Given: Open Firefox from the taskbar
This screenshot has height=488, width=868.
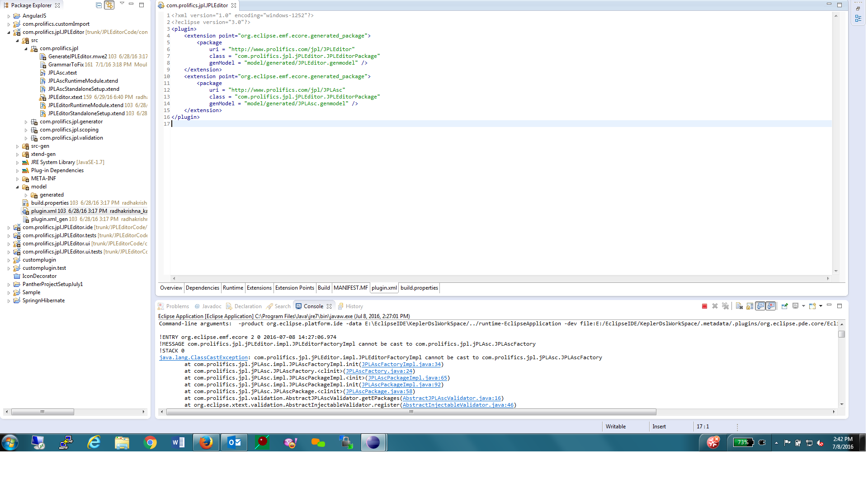Looking at the screenshot, I should tap(206, 442).
